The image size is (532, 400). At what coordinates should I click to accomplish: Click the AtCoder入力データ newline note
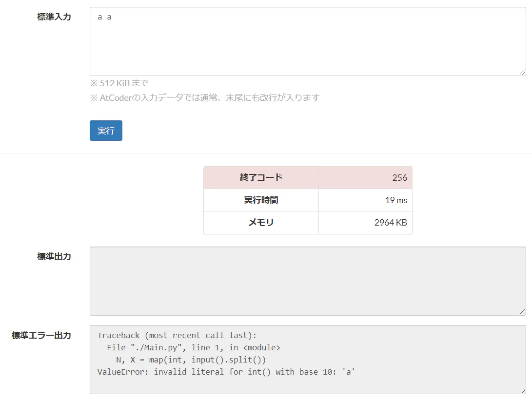click(x=205, y=97)
